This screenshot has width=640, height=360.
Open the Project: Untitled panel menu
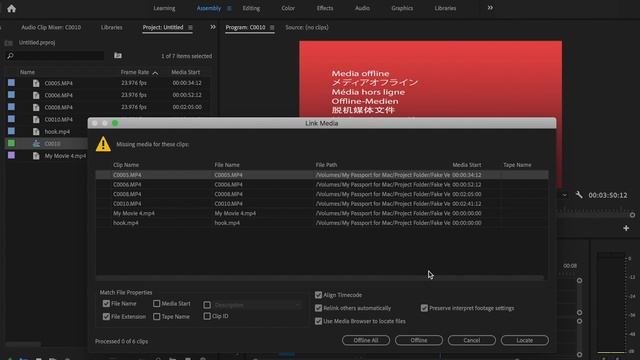point(190,27)
